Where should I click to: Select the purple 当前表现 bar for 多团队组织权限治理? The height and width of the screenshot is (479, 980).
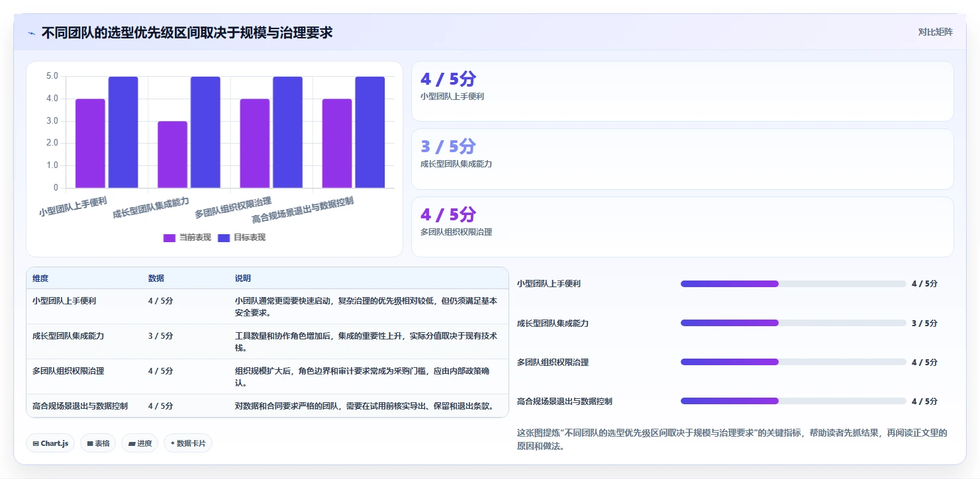(x=255, y=144)
